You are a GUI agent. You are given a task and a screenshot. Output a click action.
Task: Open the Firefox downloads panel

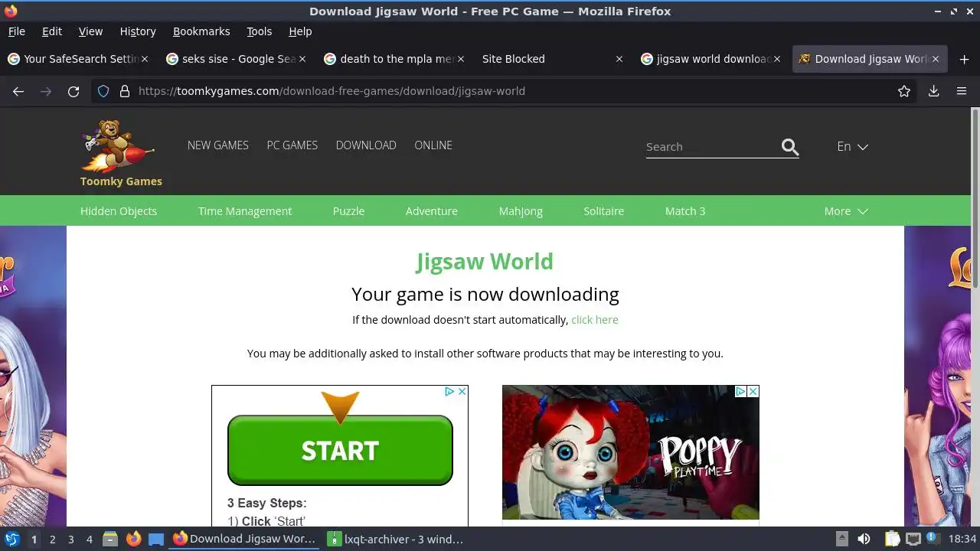[933, 91]
